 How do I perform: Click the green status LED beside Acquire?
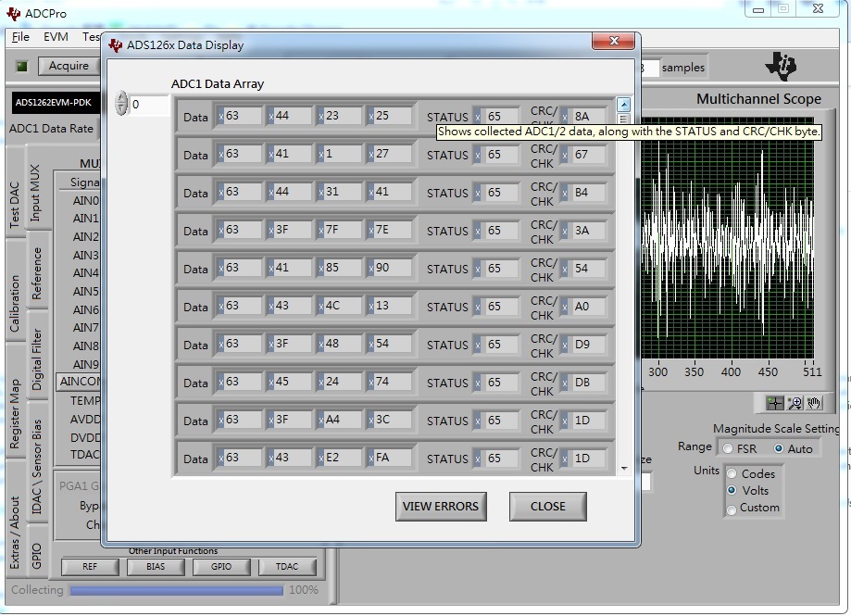(x=21, y=66)
